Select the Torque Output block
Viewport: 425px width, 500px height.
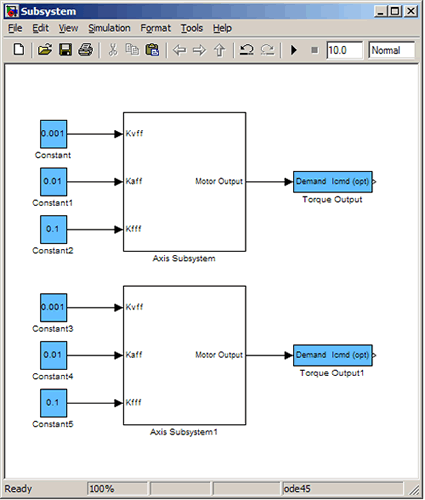(x=333, y=182)
